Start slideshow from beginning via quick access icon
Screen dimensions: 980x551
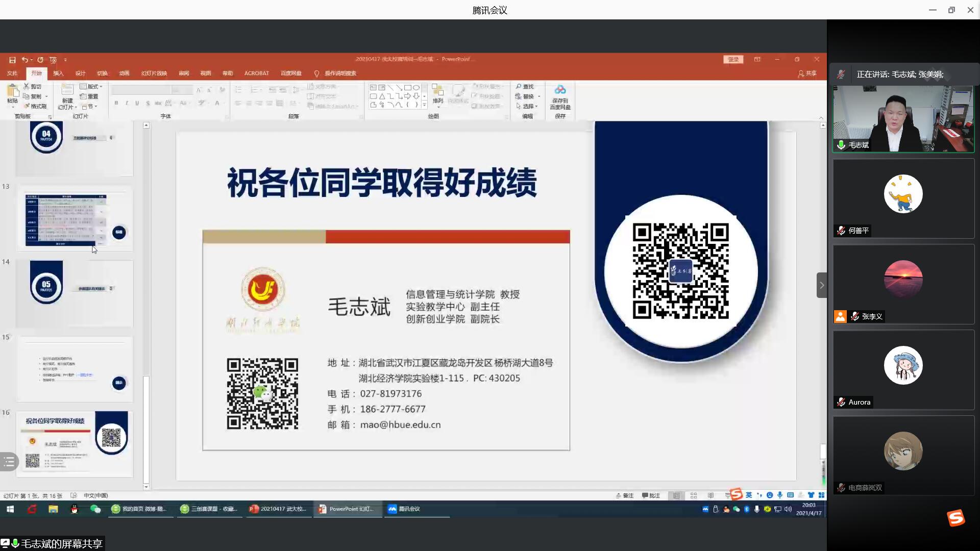tap(53, 60)
